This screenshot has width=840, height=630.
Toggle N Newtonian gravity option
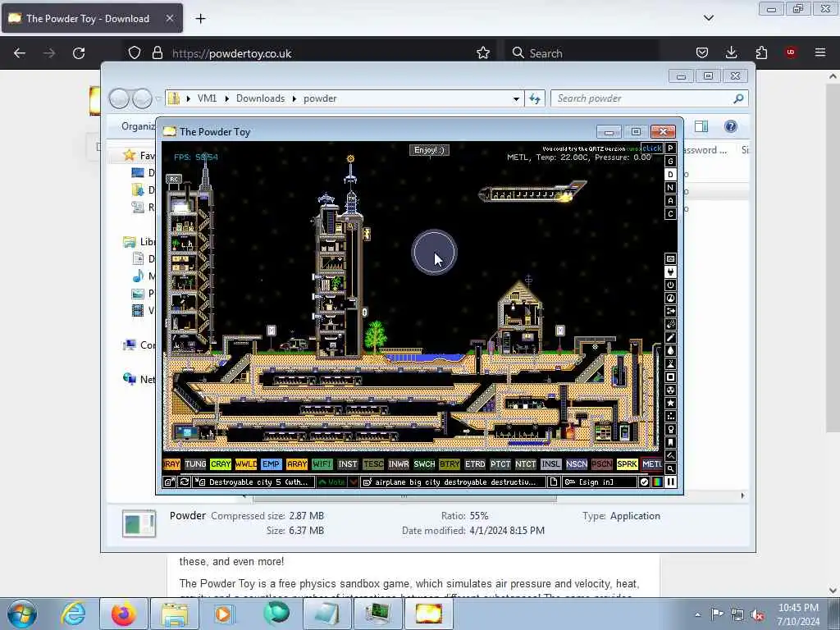pos(670,188)
